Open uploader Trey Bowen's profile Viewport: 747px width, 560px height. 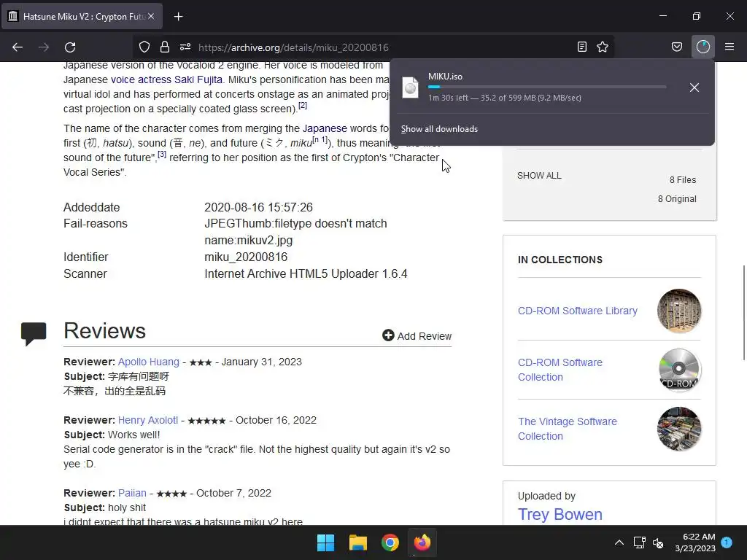point(560,515)
